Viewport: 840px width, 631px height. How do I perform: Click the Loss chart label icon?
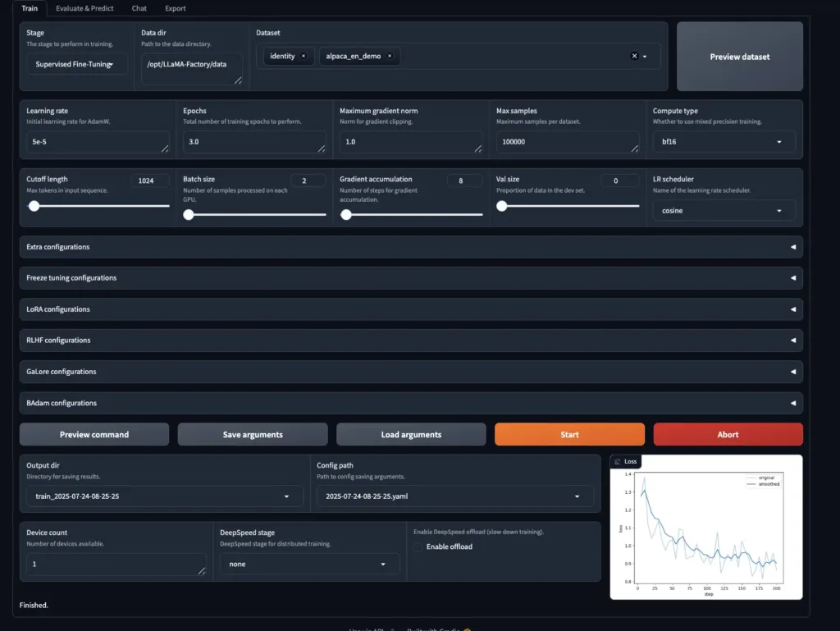pyautogui.click(x=618, y=462)
